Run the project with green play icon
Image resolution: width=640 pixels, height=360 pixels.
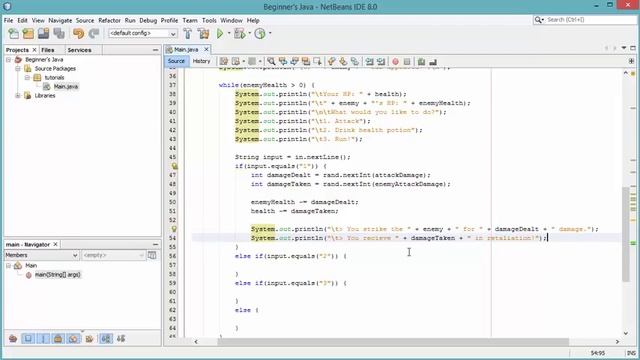pyautogui.click(x=220, y=33)
